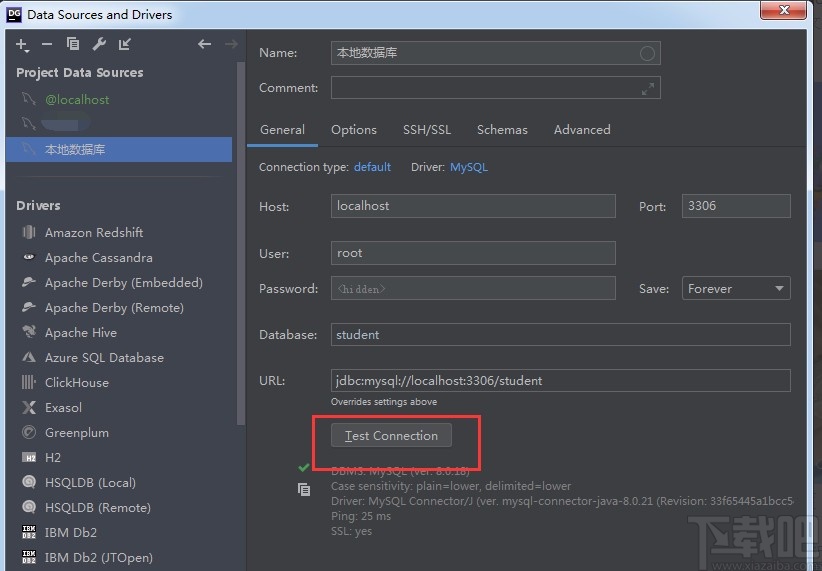Click the make-global arrow icon in the toolbar
The width and height of the screenshot is (822, 571).
tap(125, 44)
